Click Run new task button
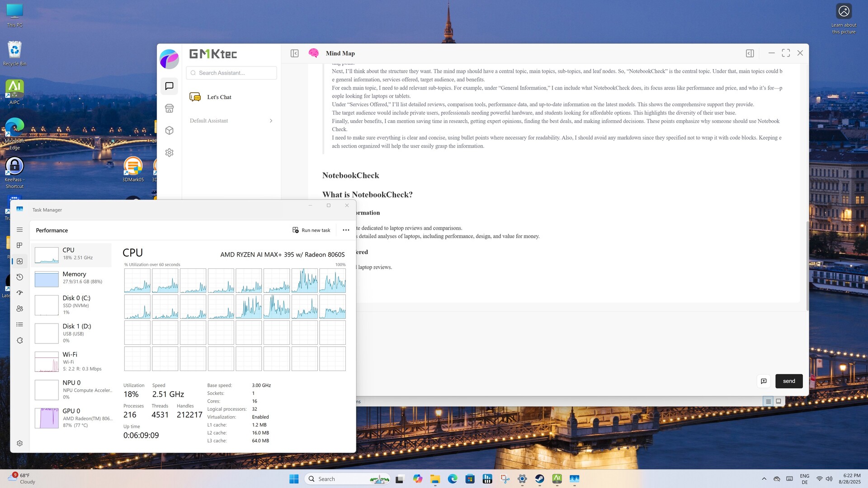Viewport: 868px width, 488px height. pos(311,230)
